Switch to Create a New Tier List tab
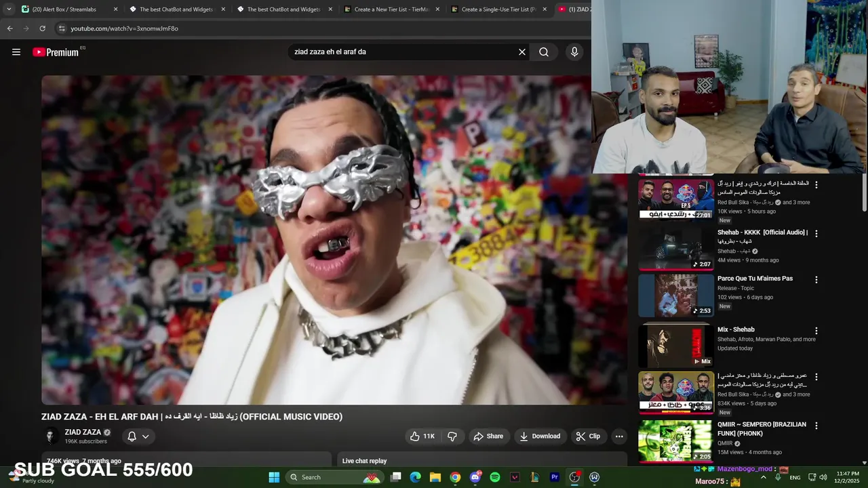Image resolution: width=868 pixels, height=488 pixels. point(391,9)
